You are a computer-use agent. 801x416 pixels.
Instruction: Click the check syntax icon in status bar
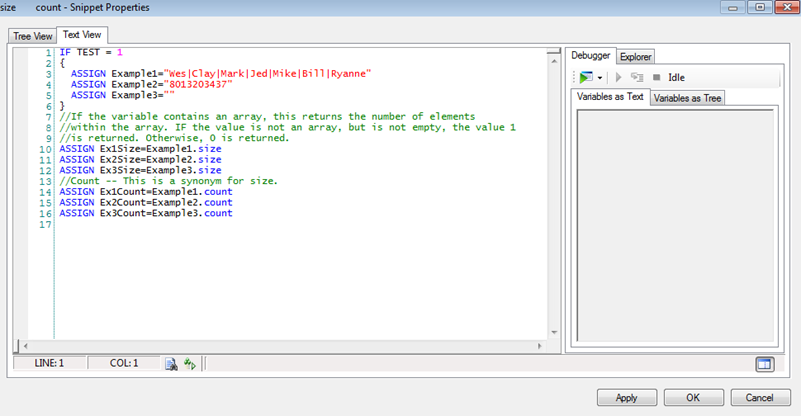coord(189,364)
